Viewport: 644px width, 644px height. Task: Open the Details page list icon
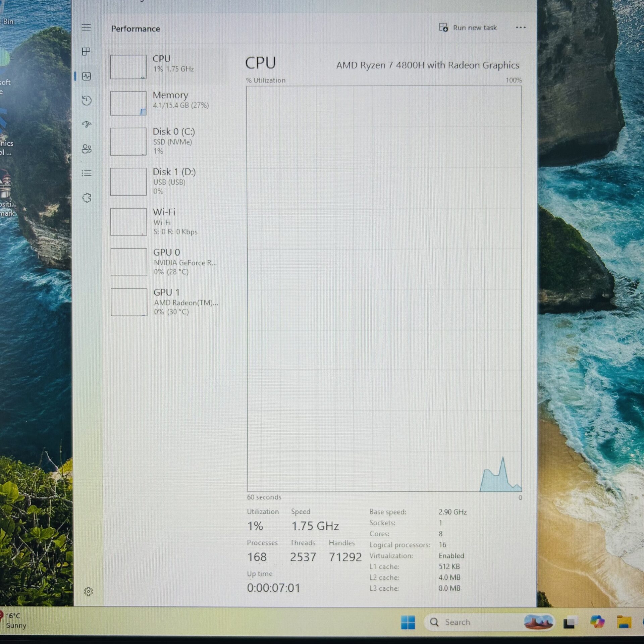[x=87, y=173]
